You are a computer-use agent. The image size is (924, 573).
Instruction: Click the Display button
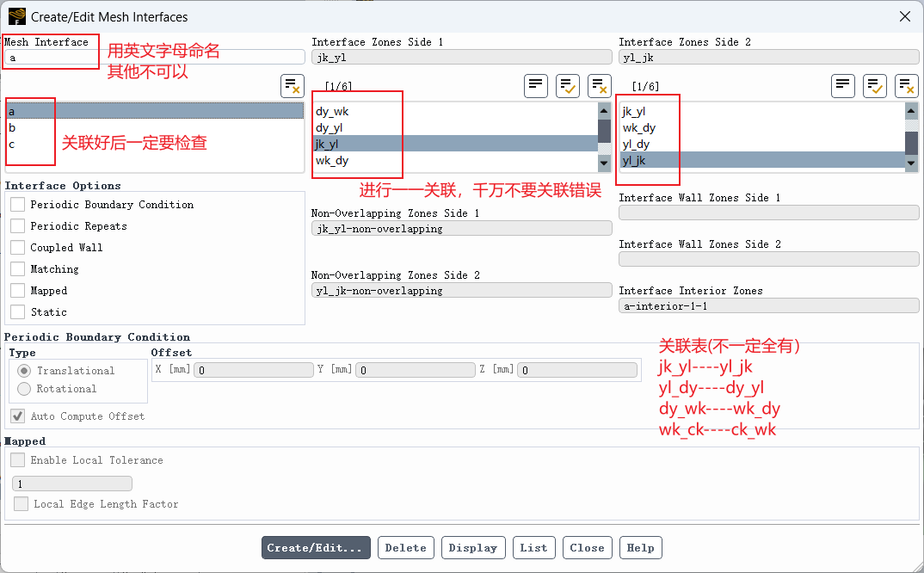[473, 548]
